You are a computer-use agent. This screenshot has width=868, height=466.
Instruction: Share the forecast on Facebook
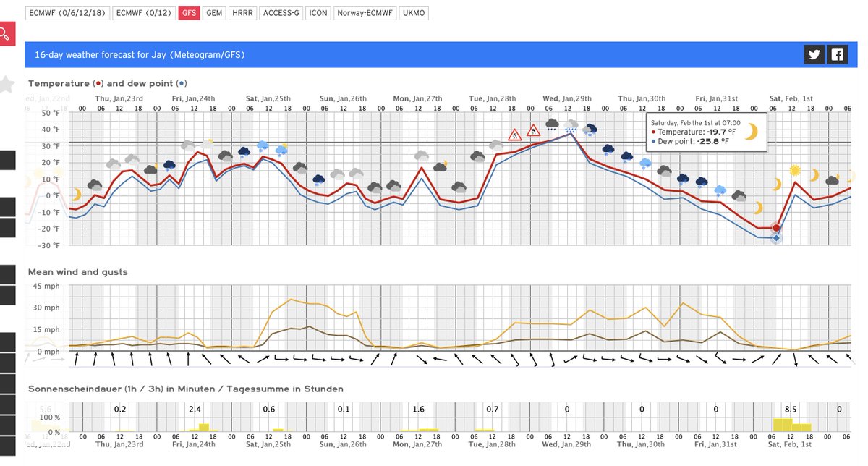(837, 54)
